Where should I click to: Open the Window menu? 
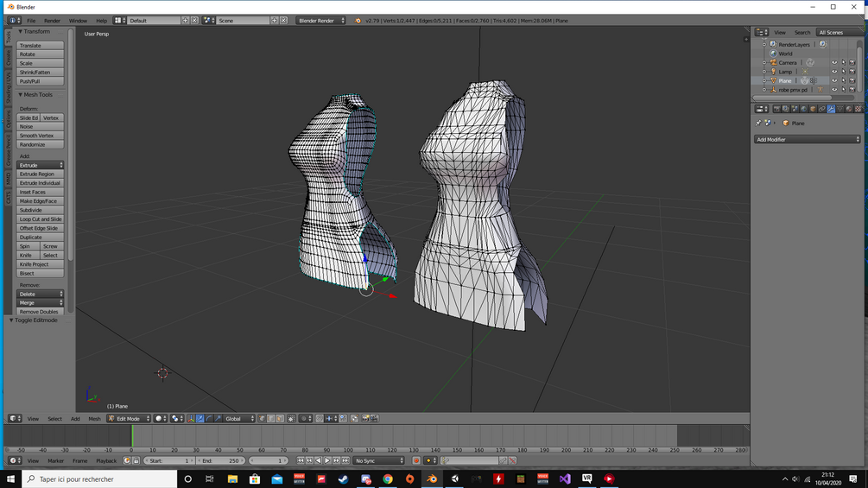point(78,21)
